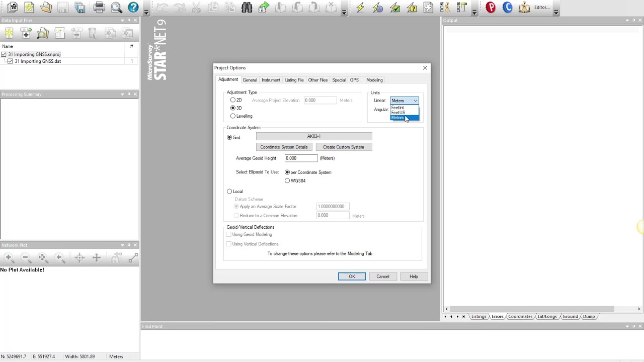644x362 pixels.
Task: Open Data Input Files panel menu arrow
Action: pos(122,20)
